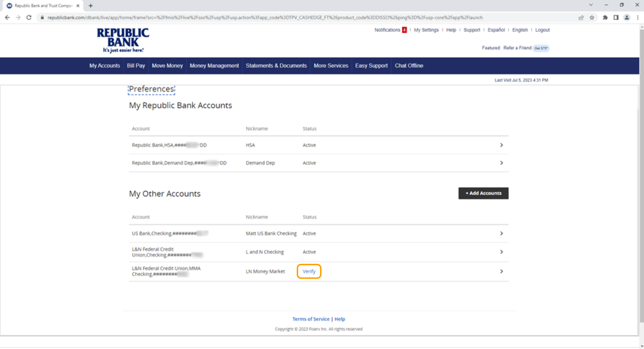Toggle the browser side panel icon
Image resolution: width=644 pixels, height=349 pixels.
pyautogui.click(x=616, y=18)
